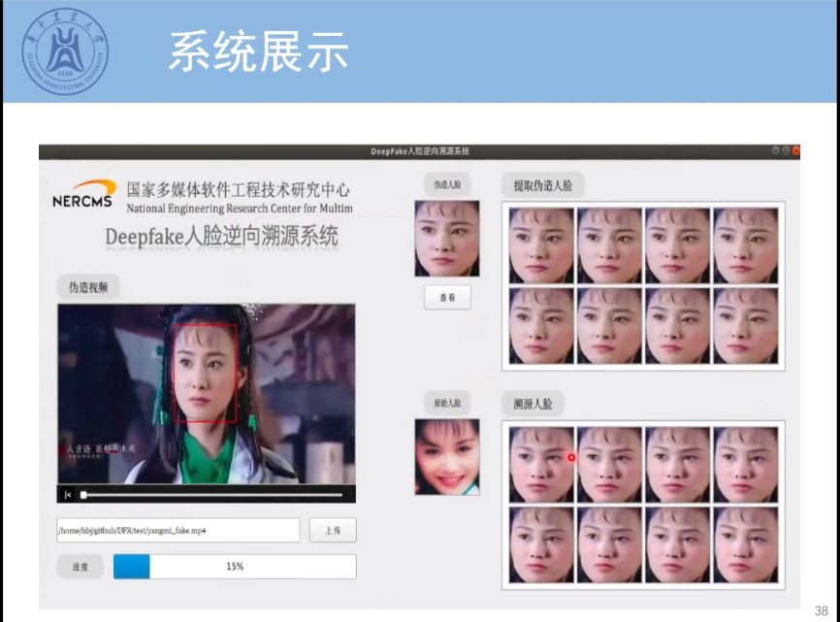The image size is (840, 622).
Task: Select the bottom-right thumbnail in the 提取伪造人脸 grid
Action: tap(745, 325)
